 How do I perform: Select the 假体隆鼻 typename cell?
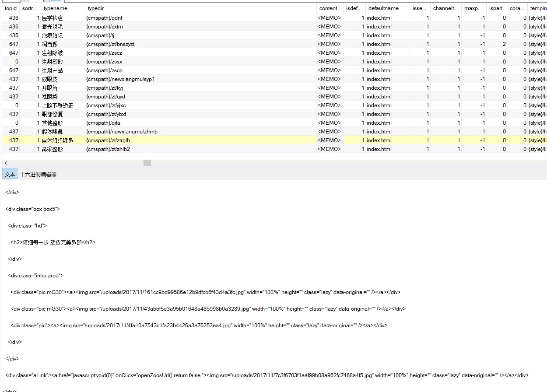[x=63, y=132]
